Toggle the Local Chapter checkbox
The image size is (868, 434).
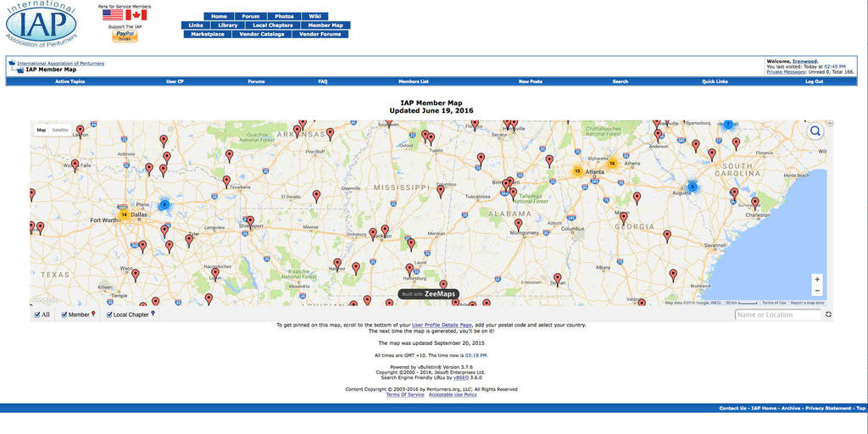[108, 314]
